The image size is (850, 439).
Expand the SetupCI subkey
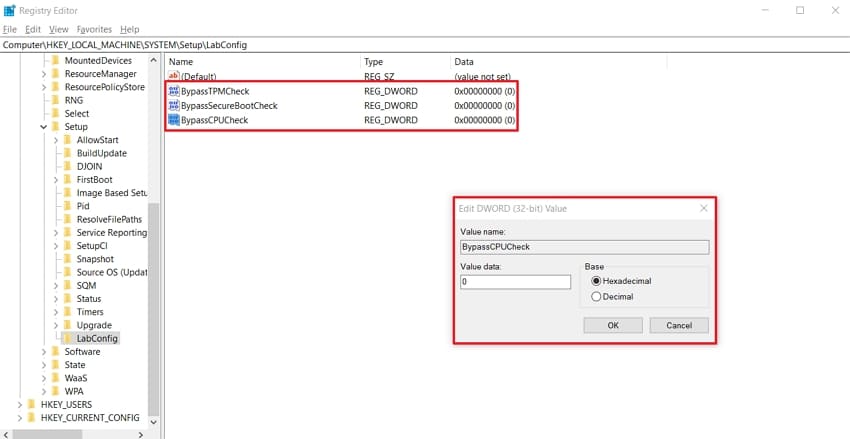[x=56, y=246]
